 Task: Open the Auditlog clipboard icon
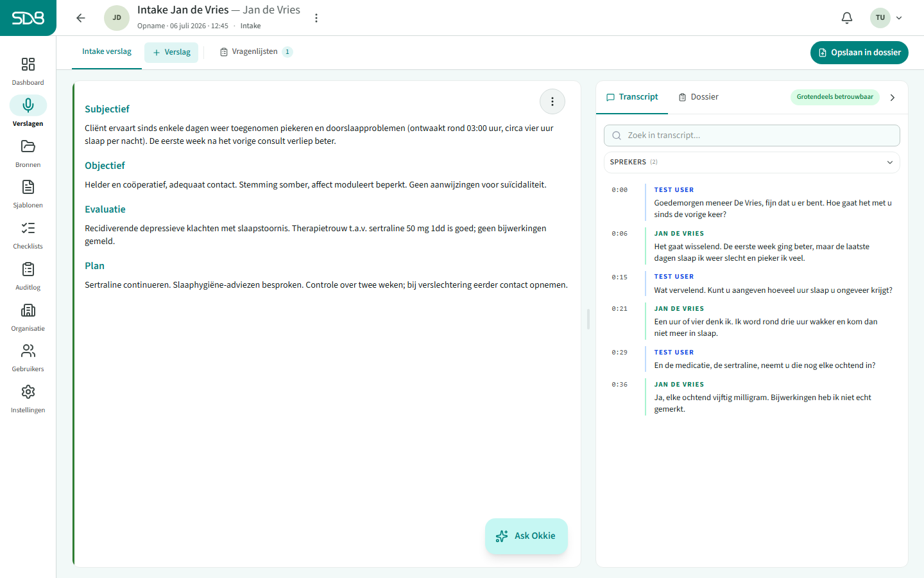[x=28, y=269]
